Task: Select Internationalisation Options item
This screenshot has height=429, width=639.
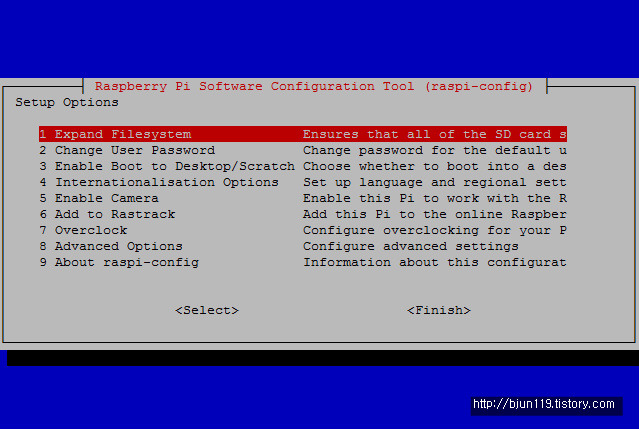Action: click(303, 182)
